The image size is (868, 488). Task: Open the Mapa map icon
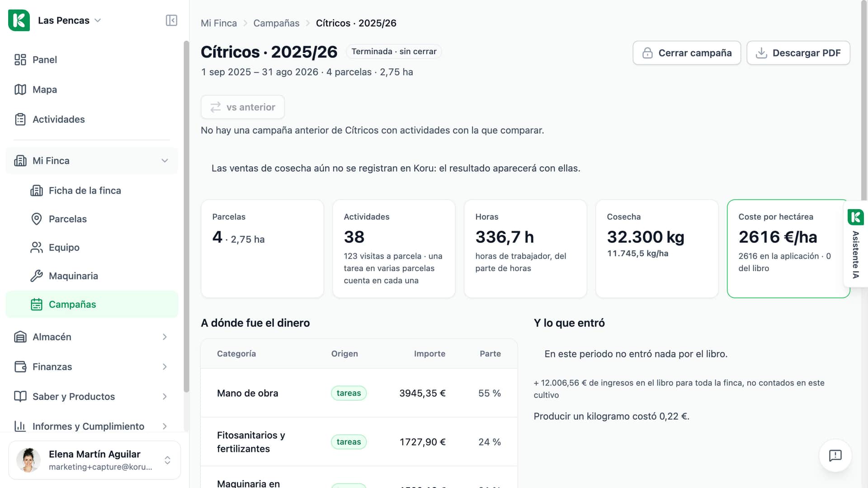20,89
